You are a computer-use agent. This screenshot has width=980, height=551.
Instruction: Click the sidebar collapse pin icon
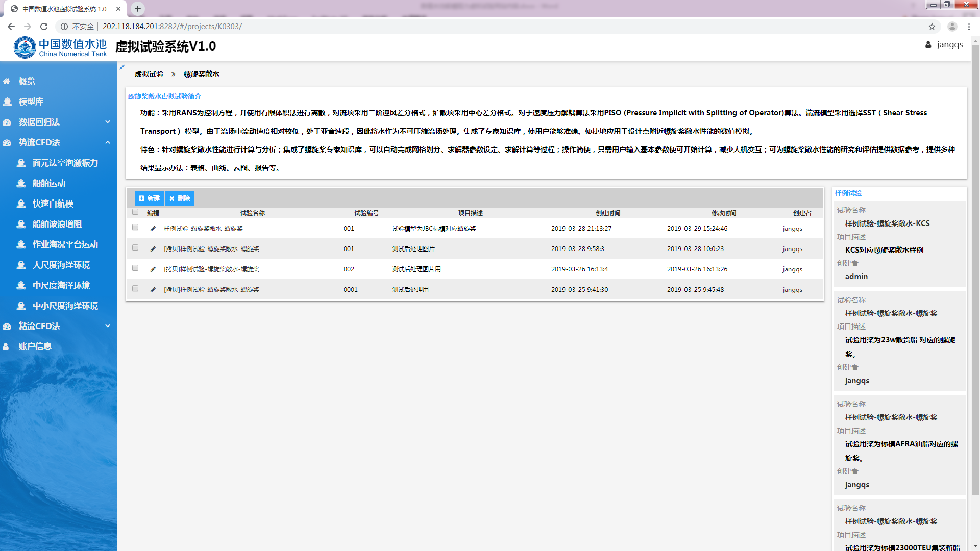tap(122, 67)
